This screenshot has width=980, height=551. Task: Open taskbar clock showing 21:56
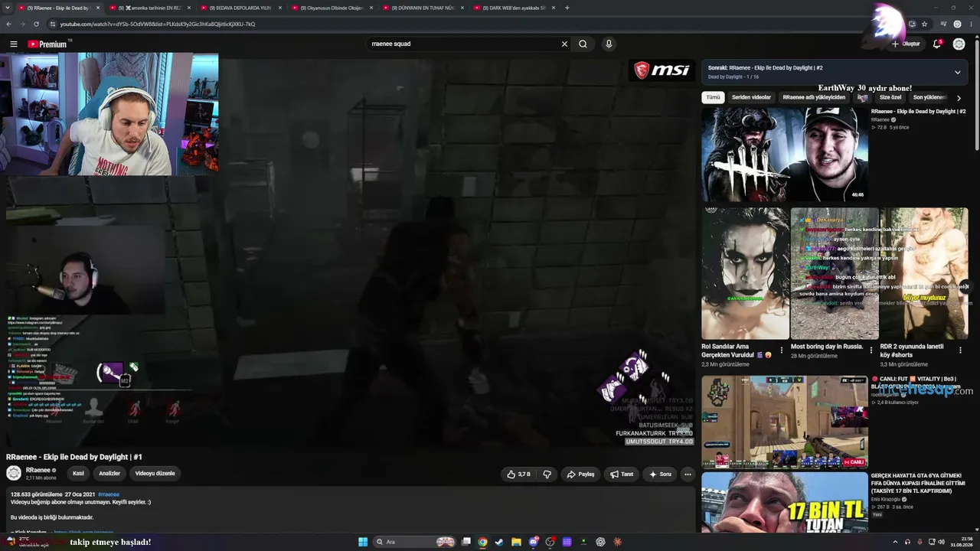pyautogui.click(x=963, y=542)
